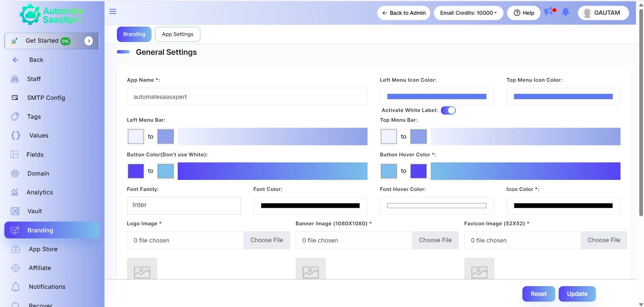Expand the Email Credits dropdown
Image resolution: width=644 pixels, height=307 pixels.
tap(468, 13)
